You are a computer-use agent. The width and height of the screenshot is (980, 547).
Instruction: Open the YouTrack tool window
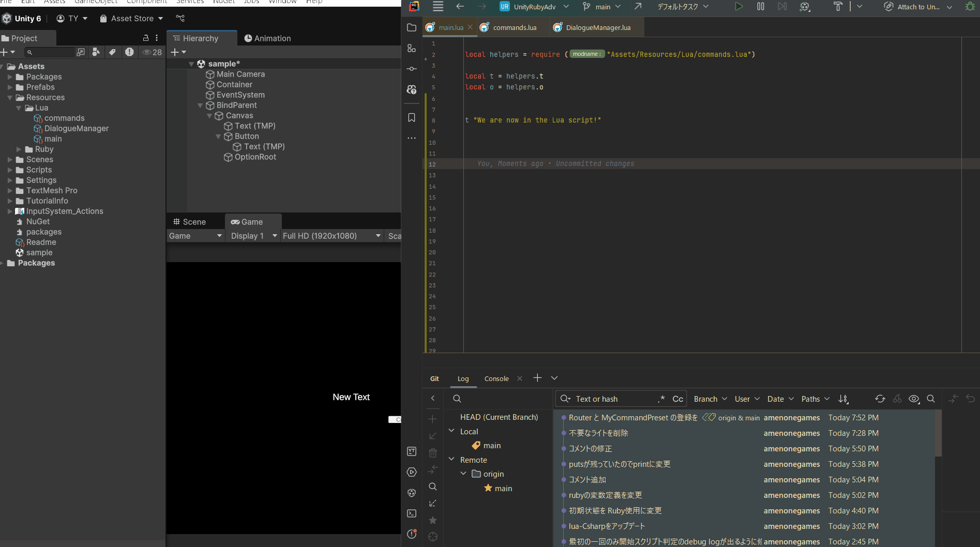(411, 451)
